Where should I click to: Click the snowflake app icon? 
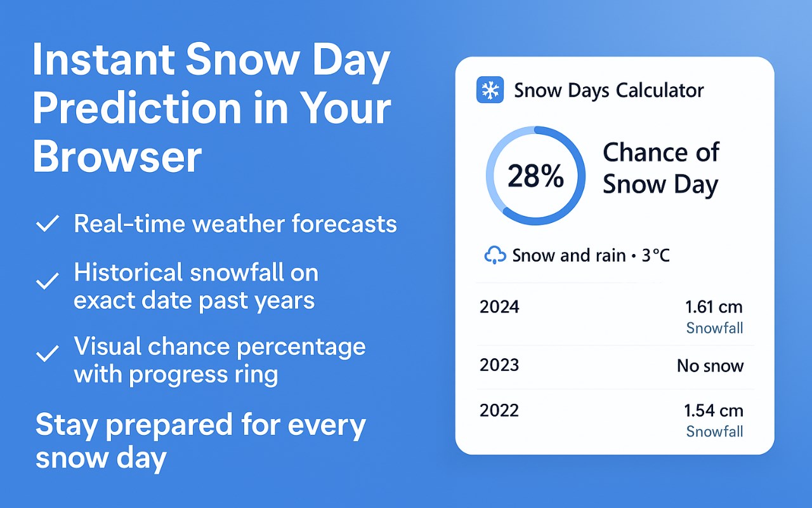pyautogui.click(x=489, y=90)
